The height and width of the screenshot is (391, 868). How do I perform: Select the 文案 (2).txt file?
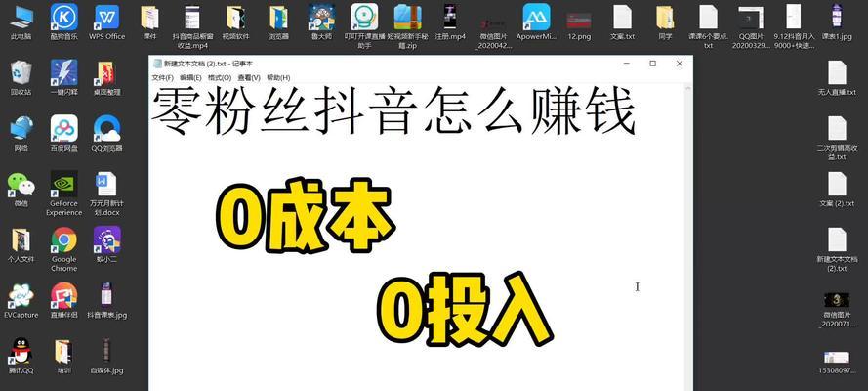(x=837, y=190)
